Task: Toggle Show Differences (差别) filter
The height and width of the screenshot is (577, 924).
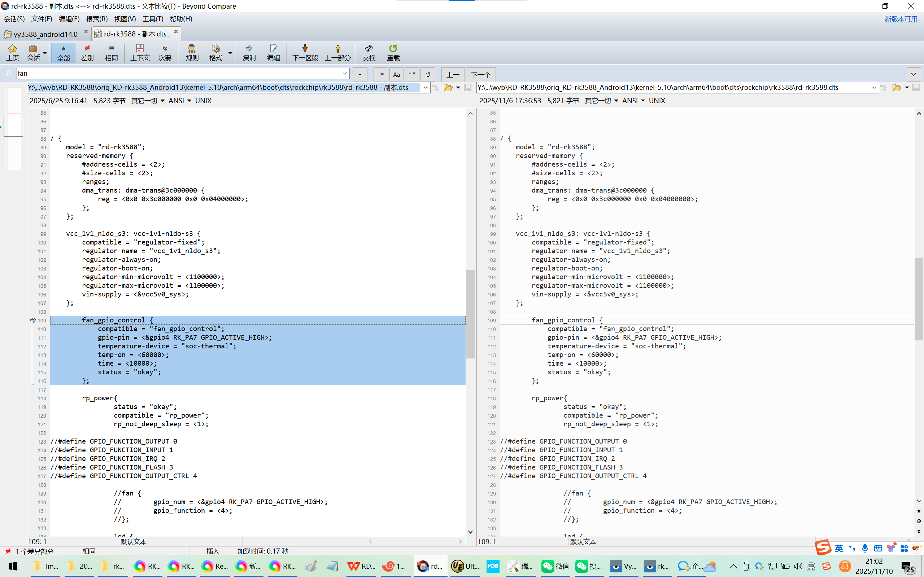Action: (87, 52)
